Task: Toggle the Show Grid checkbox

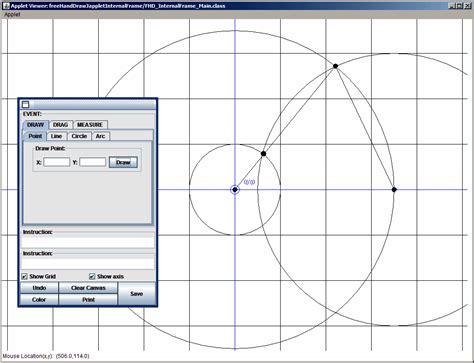Action: tap(24, 276)
